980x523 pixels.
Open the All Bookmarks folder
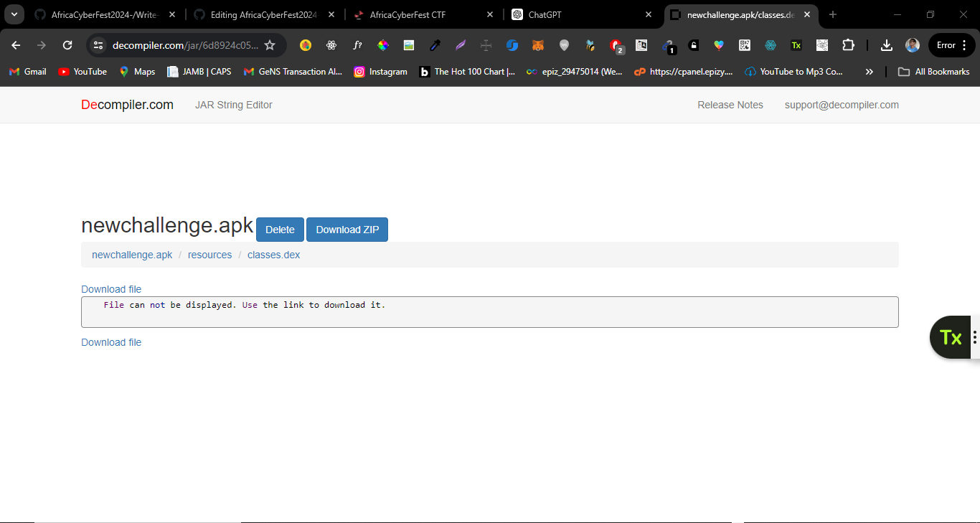coord(933,72)
